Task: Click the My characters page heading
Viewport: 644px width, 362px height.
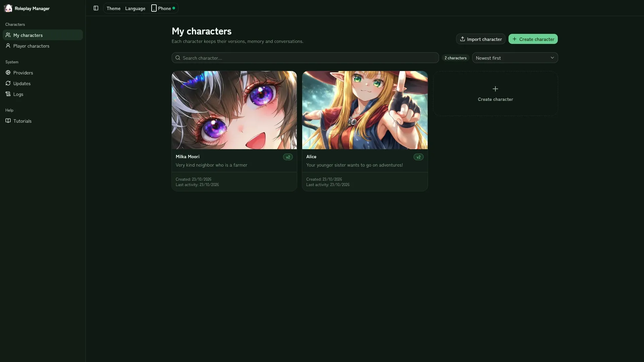Action: point(202,31)
